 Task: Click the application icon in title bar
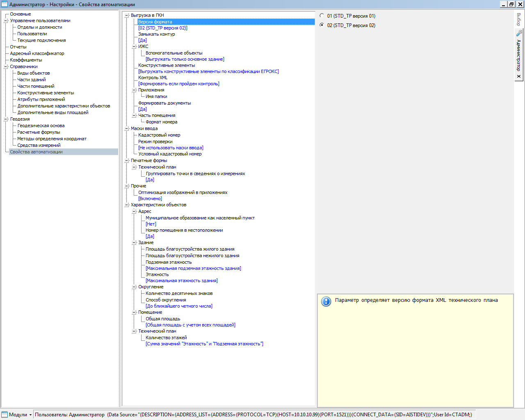[5, 4]
